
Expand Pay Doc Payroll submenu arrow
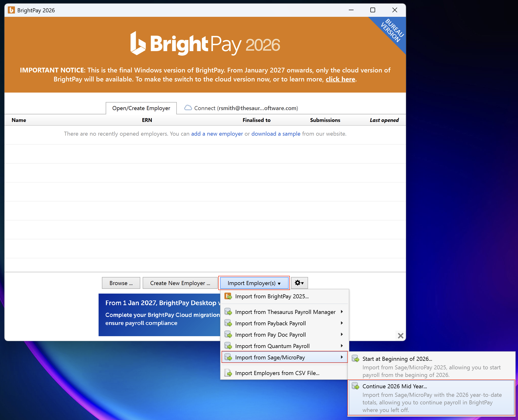pyautogui.click(x=342, y=334)
